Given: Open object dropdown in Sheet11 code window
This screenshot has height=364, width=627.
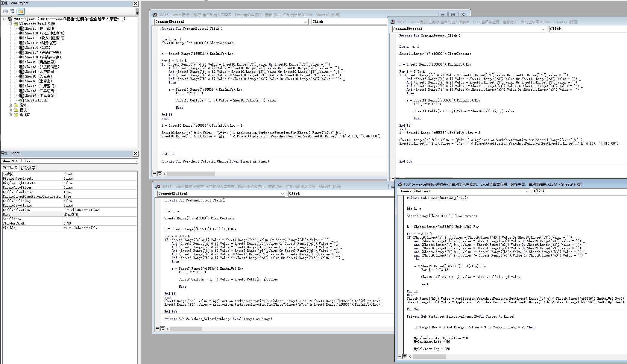Looking at the screenshot, I should (543, 29).
